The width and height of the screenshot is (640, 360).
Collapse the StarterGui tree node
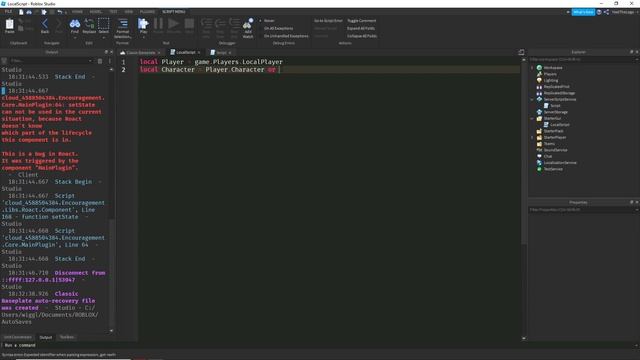[x=532, y=118]
